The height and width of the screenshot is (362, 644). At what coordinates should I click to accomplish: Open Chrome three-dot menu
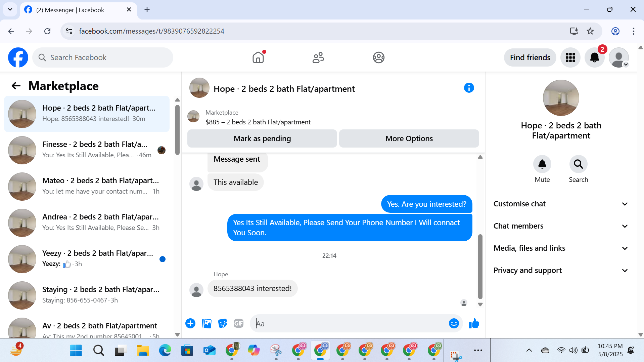tap(633, 31)
